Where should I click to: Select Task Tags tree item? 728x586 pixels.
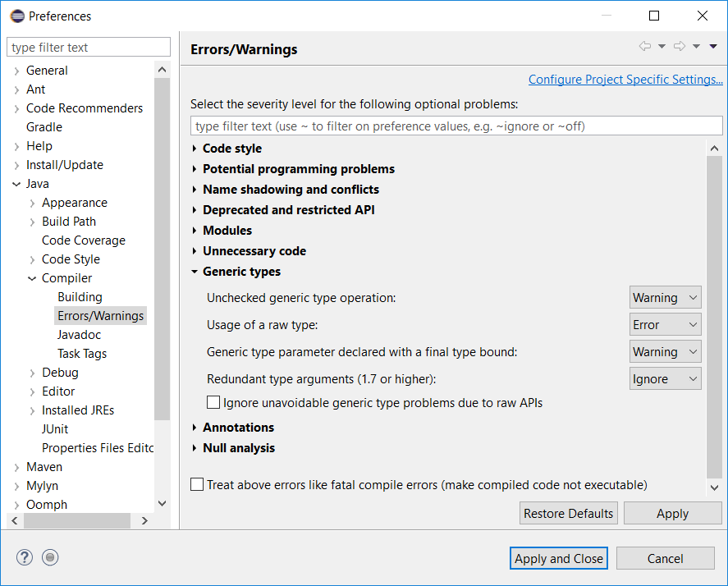(82, 354)
